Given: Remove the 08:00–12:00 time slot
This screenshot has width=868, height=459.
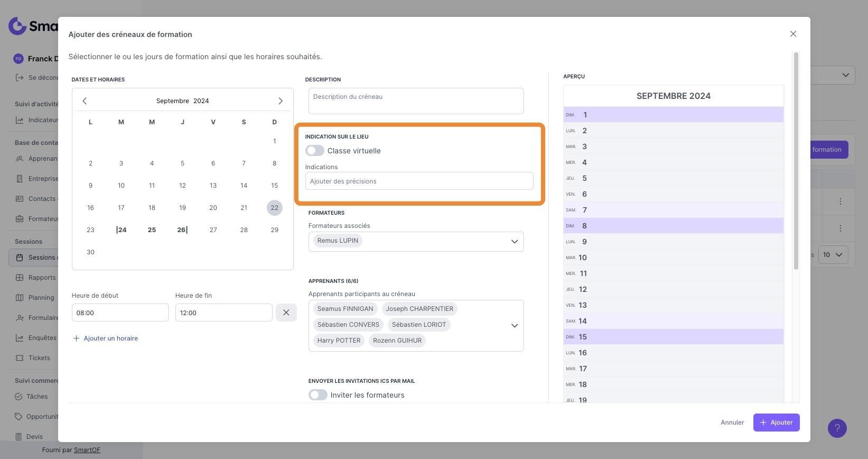Looking at the screenshot, I should click(x=286, y=313).
